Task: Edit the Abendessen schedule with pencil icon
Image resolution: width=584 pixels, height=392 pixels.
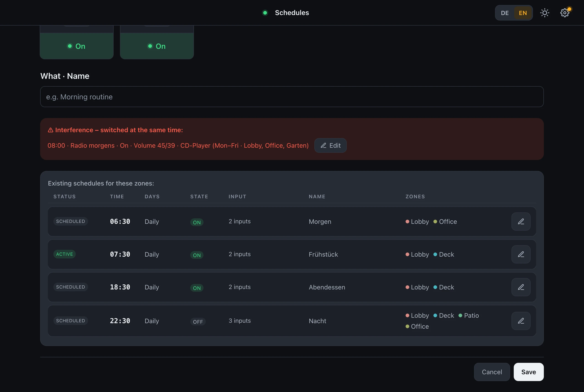Action: tap(521, 287)
